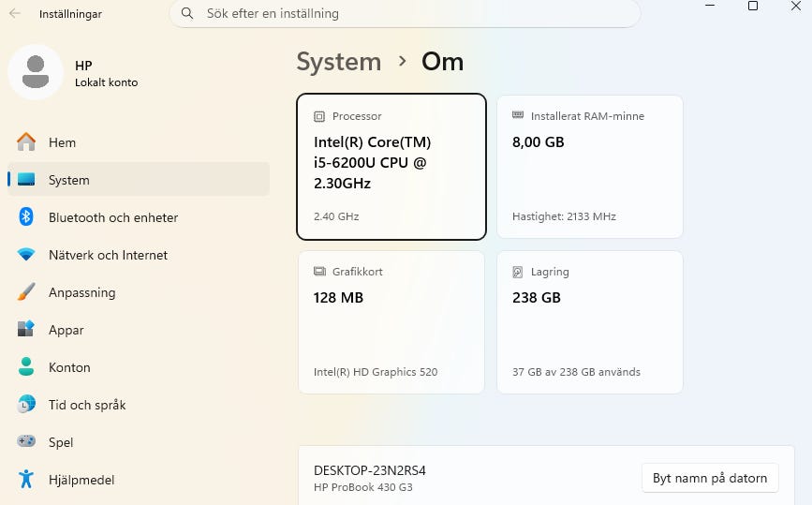Click the Inställningar window title
The height and width of the screenshot is (505, 812).
(70, 14)
